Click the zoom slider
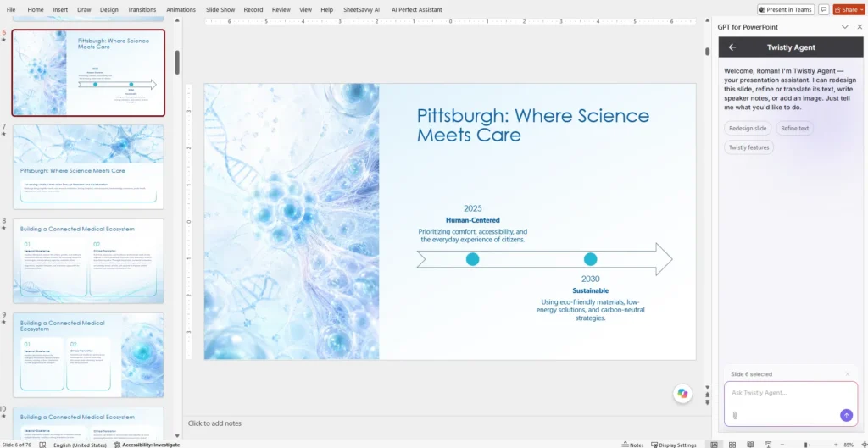 click(x=810, y=445)
